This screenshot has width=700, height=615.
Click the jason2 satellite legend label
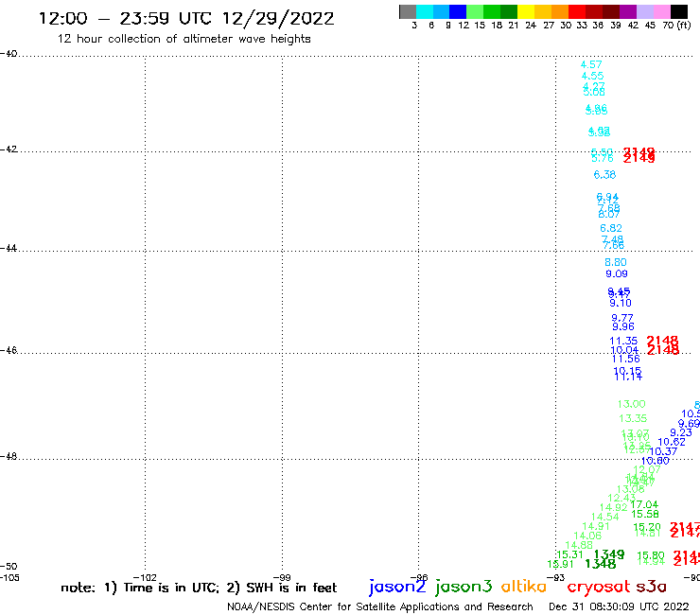click(x=397, y=587)
